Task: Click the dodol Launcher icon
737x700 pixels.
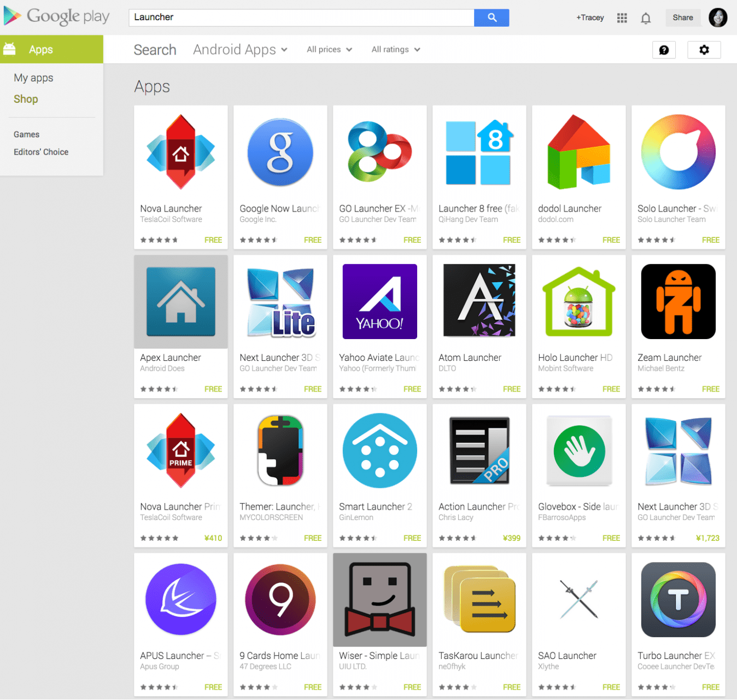Action: (579, 152)
